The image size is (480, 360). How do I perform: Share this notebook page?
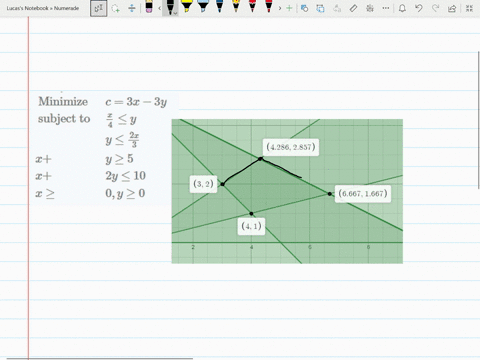pyautogui.click(x=452, y=8)
